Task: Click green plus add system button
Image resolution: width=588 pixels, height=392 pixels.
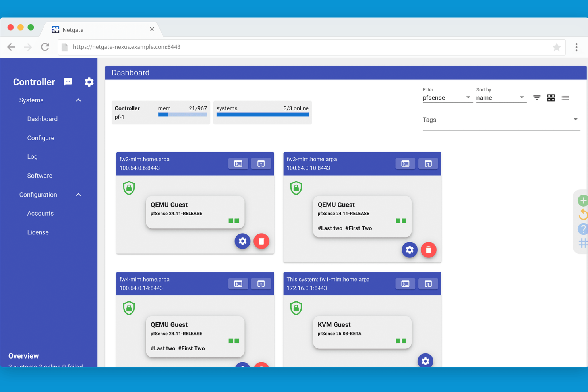Action: tap(583, 201)
